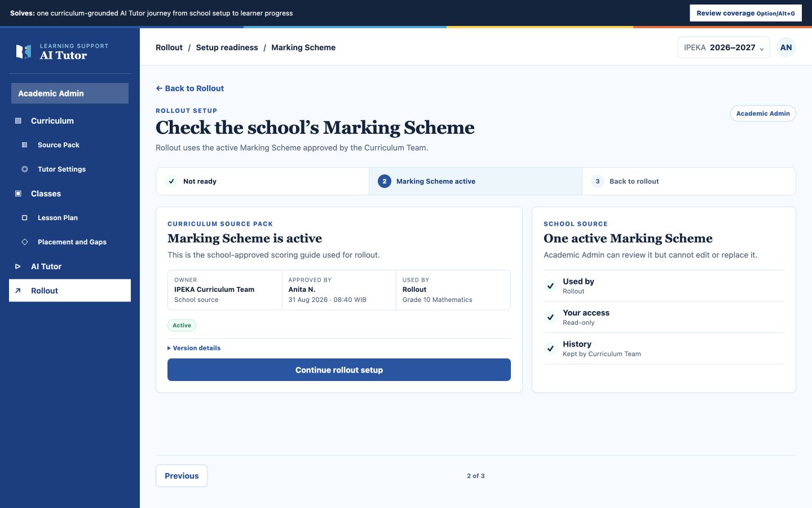
Task: Click Continue rollout setup button
Action: click(x=339, y=370)
